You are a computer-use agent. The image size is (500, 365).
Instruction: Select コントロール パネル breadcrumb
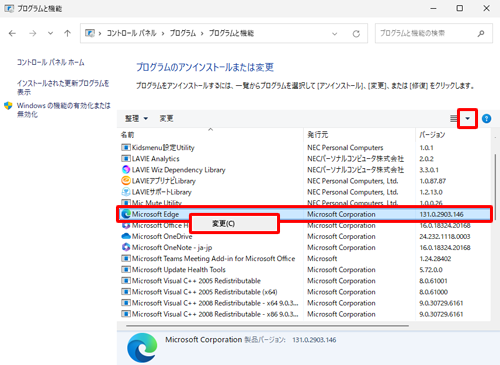point(131,33)
